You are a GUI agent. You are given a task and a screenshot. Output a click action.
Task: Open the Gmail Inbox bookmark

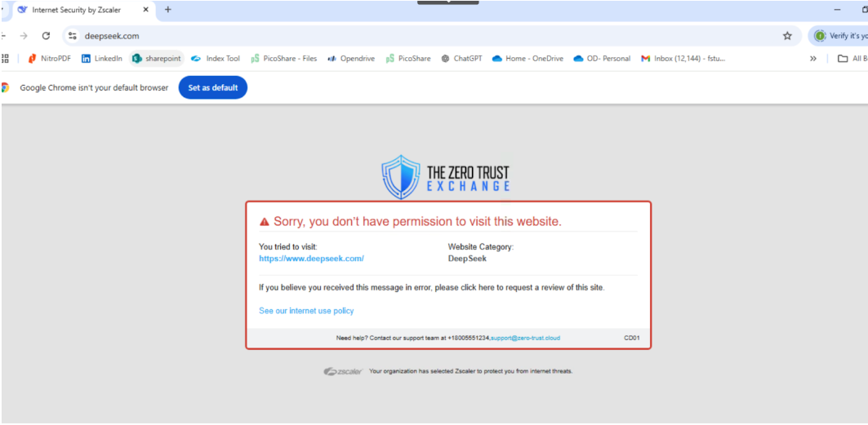(x=683, y=59)
